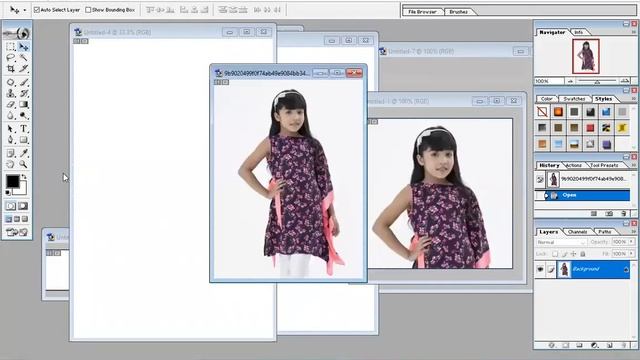Open the File Browser tab
Screen dimensions: 640x360
point(422,12)
